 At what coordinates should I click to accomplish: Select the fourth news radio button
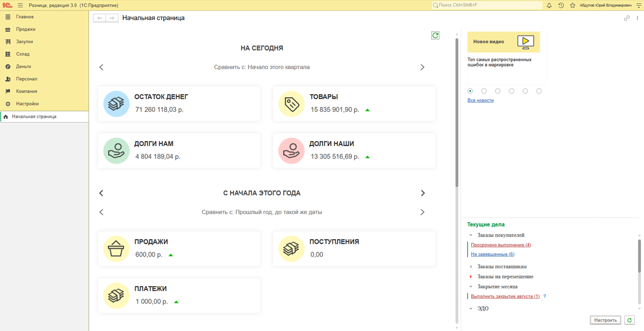point(512,91)
